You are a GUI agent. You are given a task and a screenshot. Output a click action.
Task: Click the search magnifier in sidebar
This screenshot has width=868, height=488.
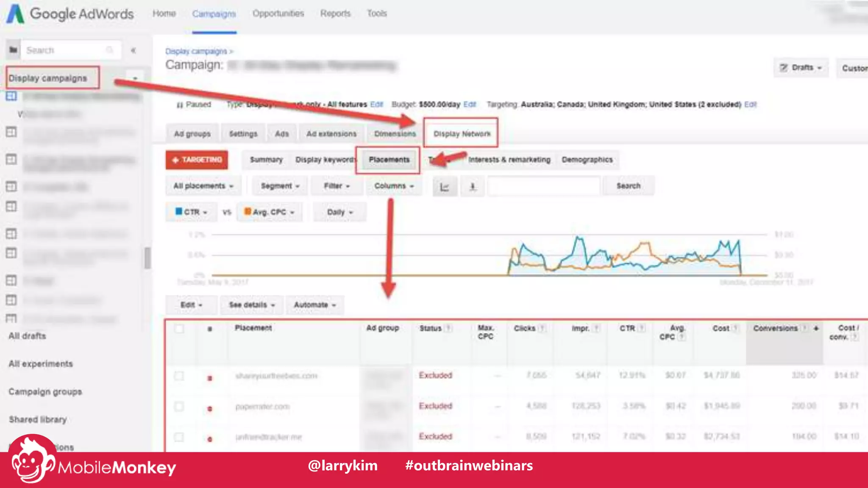(109, 50)
